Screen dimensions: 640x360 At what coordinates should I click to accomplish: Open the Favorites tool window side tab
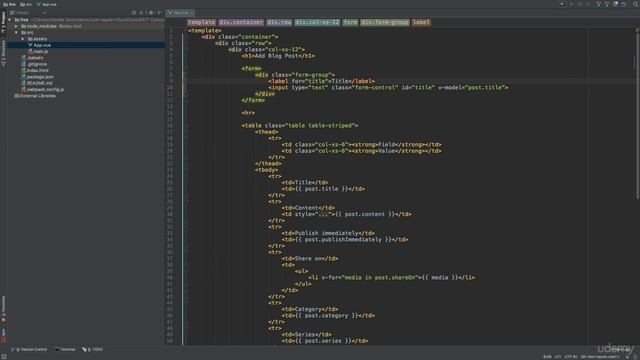click(3, 309)
